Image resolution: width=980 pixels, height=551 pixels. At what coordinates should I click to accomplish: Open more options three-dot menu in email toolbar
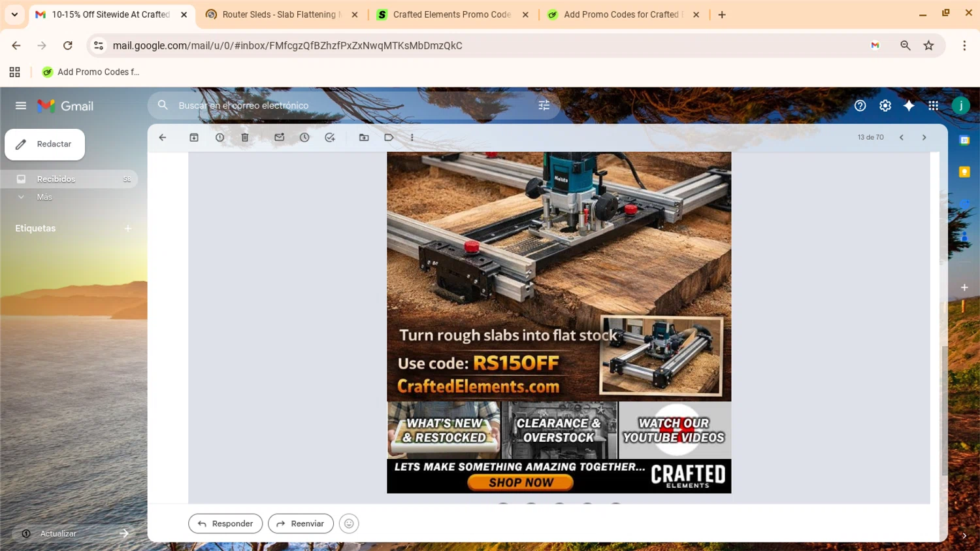(412, 138)
